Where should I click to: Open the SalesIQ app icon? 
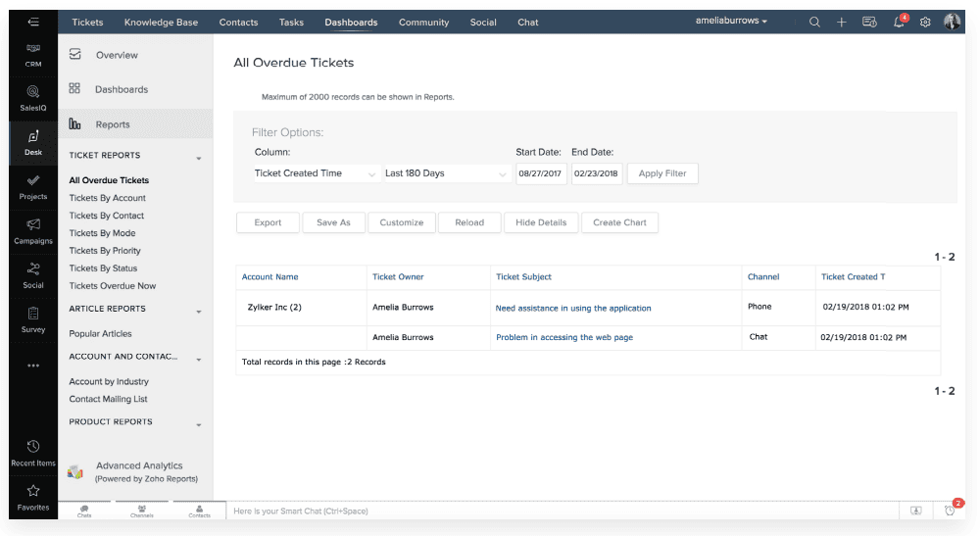[33, 99]
